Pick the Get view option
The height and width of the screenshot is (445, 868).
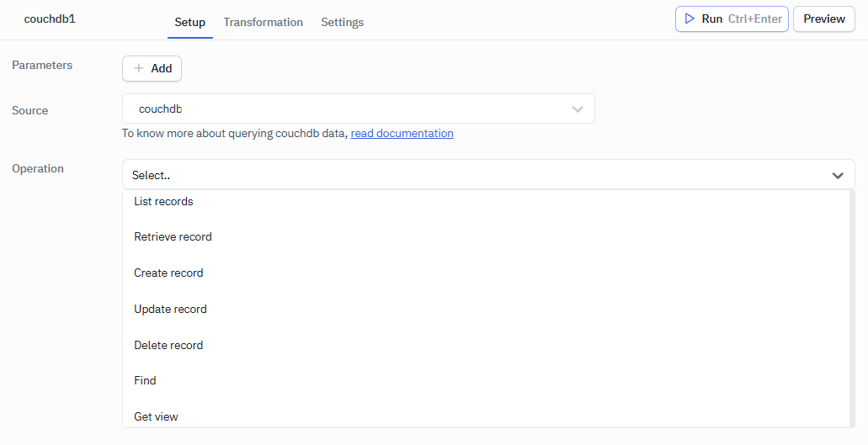(156, 417)
